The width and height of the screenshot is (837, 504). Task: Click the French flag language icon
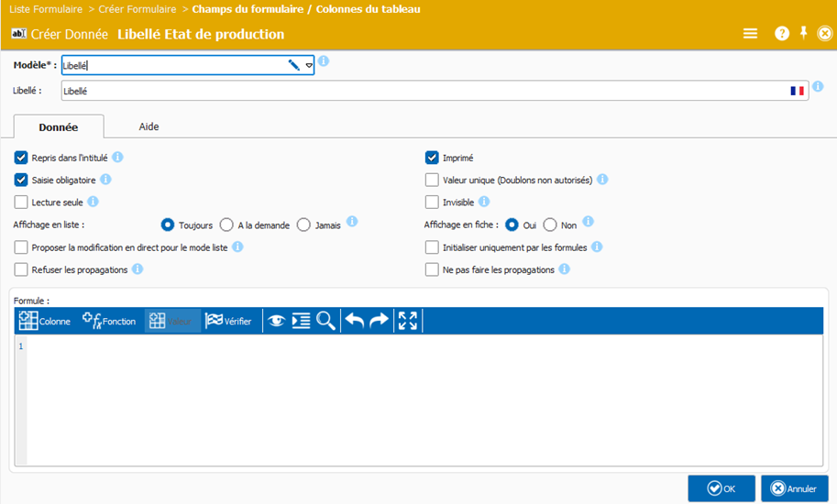coord(797,91)
